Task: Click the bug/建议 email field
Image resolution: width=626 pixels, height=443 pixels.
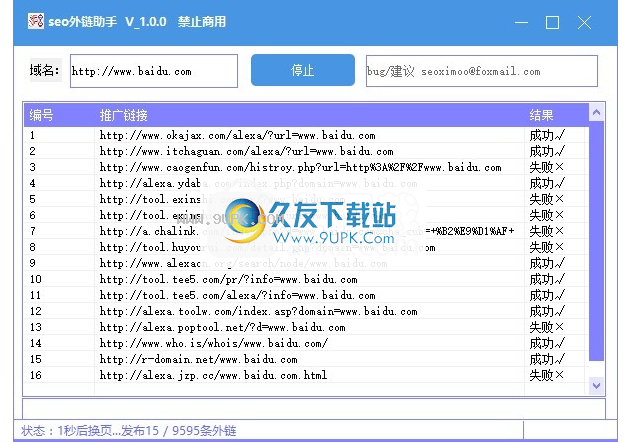Action: 481,71
